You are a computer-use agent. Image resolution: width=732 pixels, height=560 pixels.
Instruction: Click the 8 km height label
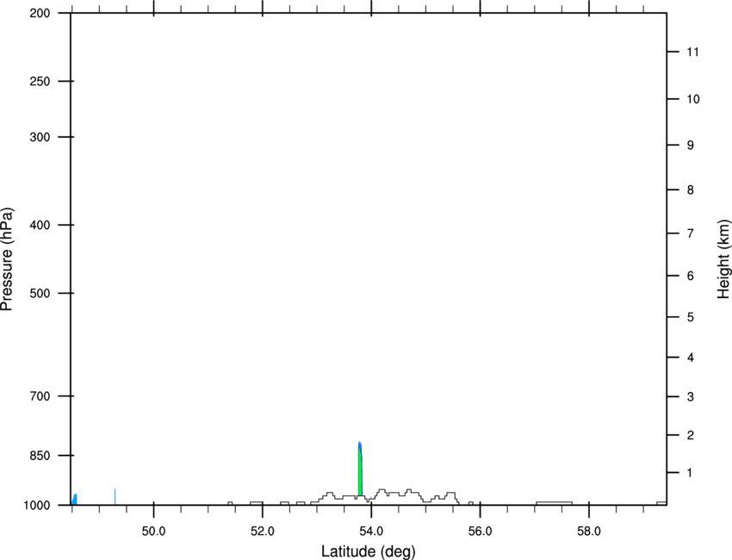tap(691, 190)
